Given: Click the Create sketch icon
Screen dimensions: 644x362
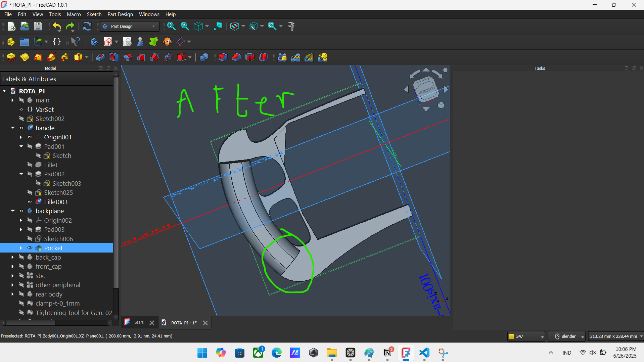Looking at the screenshot, I should (x=108, y=42).
